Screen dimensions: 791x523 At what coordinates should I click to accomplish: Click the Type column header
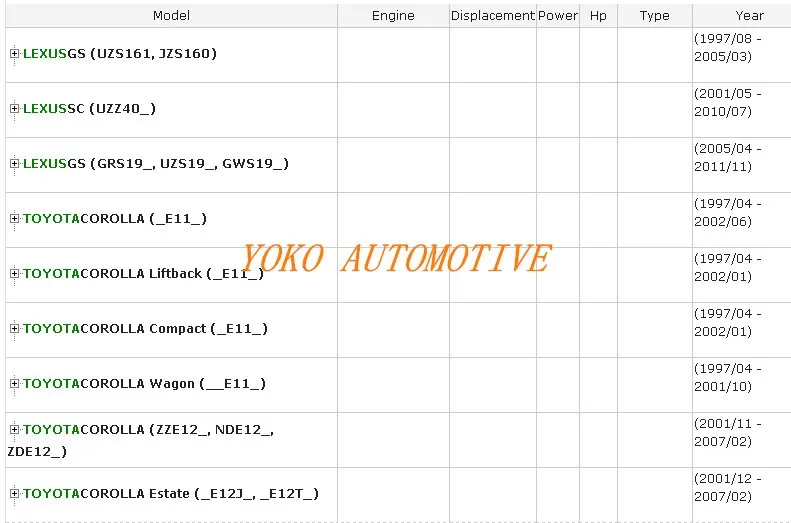click(x=655, y=16)
